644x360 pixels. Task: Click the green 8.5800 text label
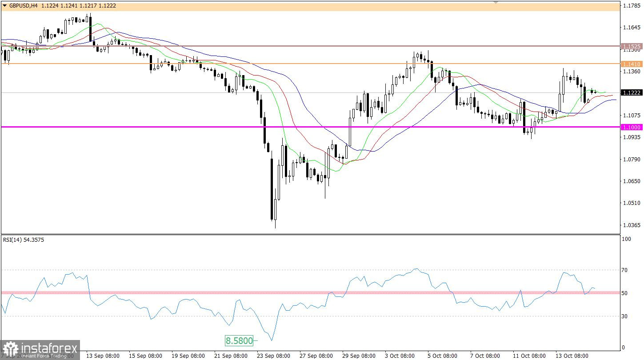[x=239, y=341]
